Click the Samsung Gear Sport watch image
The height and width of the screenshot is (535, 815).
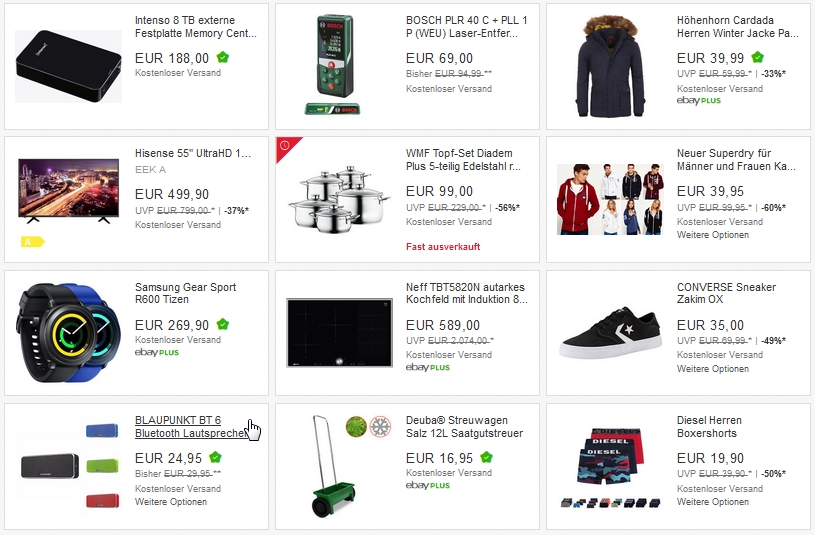(69, 333)
